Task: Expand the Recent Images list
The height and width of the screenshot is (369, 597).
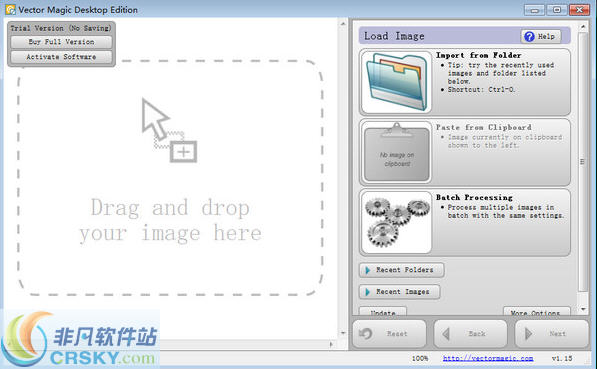Action: [400, 292]
